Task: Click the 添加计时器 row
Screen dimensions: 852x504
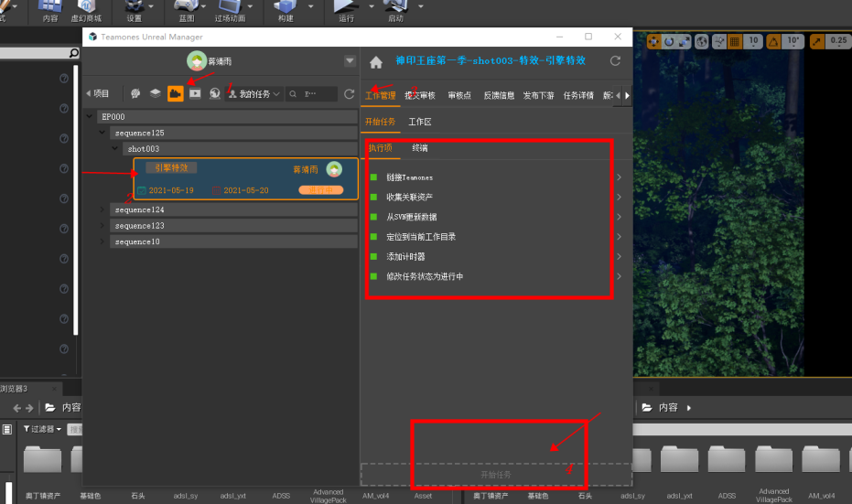Action: [x=496, y=256]
